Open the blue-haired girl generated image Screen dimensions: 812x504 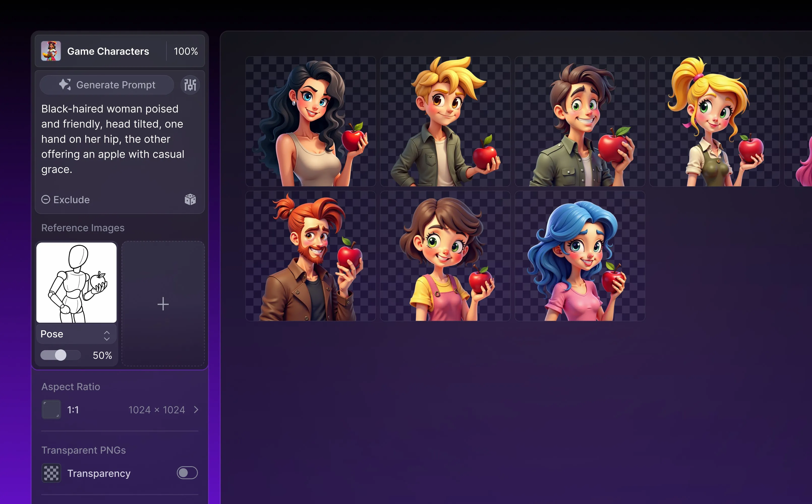tap(579, 256)
